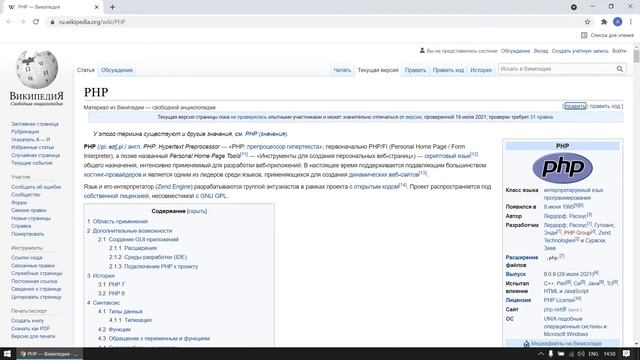This screenshot has width=640, height=360.
Task: Click the GNU GPL link
Action: coord(213,196)
